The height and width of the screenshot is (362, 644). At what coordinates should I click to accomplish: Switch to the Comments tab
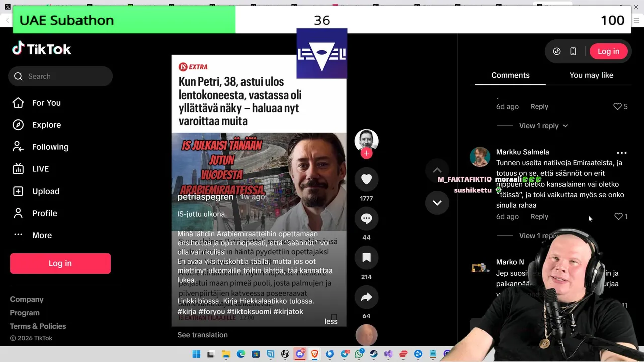pos(510,75)
